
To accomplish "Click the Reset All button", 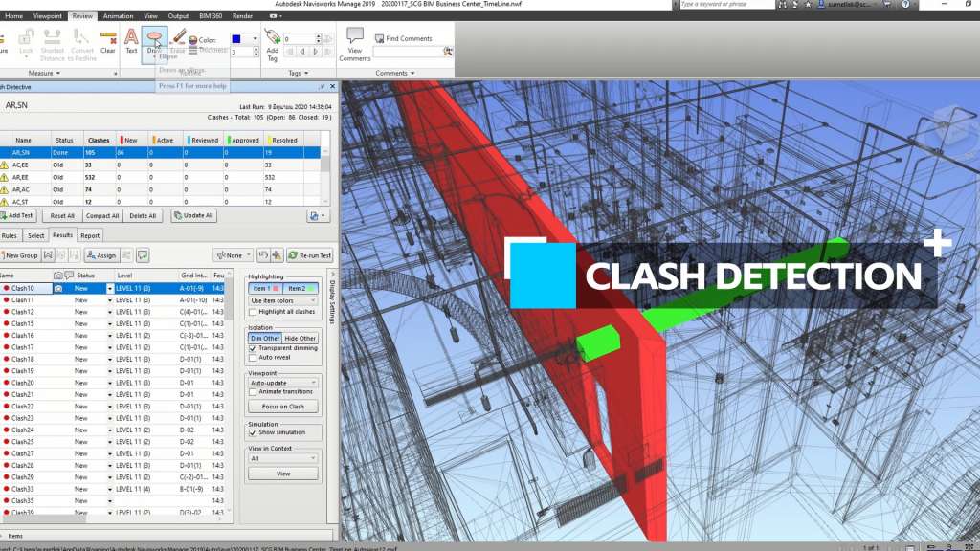I will coord(62,215).
